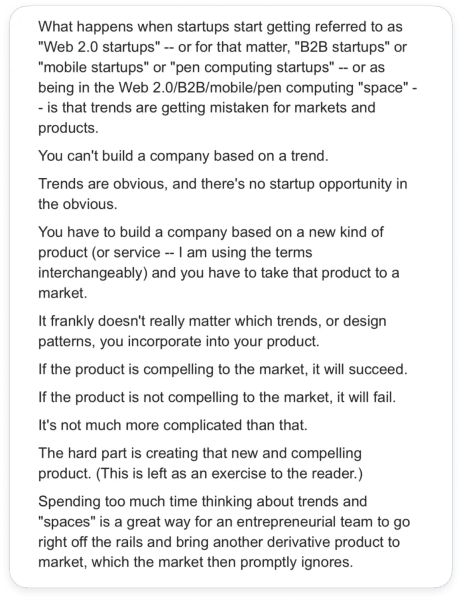Click sentence ending "it will fail."

pyautogui.click(x=217, y=397)
